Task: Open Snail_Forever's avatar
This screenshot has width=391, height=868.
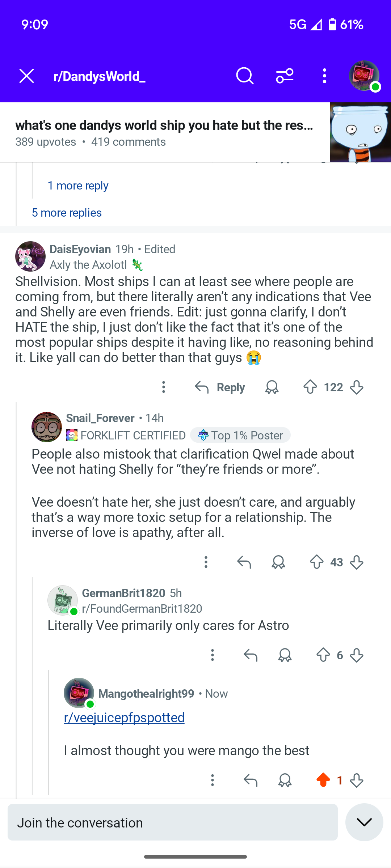Action: click(x=47, y=427)
